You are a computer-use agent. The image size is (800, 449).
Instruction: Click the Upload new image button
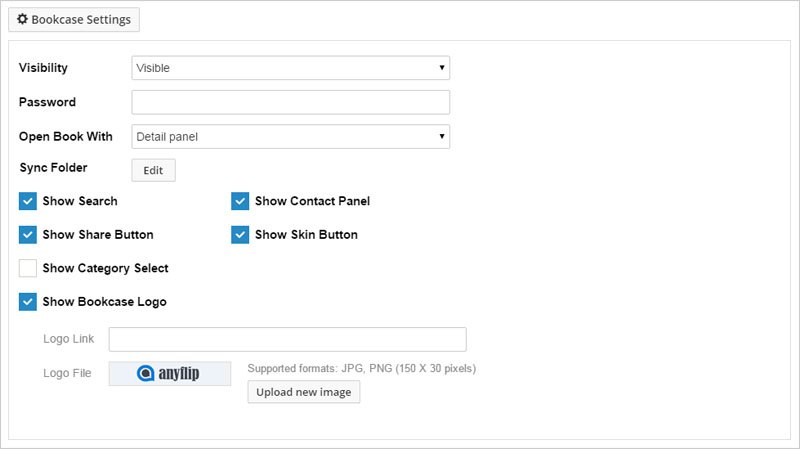303,392
